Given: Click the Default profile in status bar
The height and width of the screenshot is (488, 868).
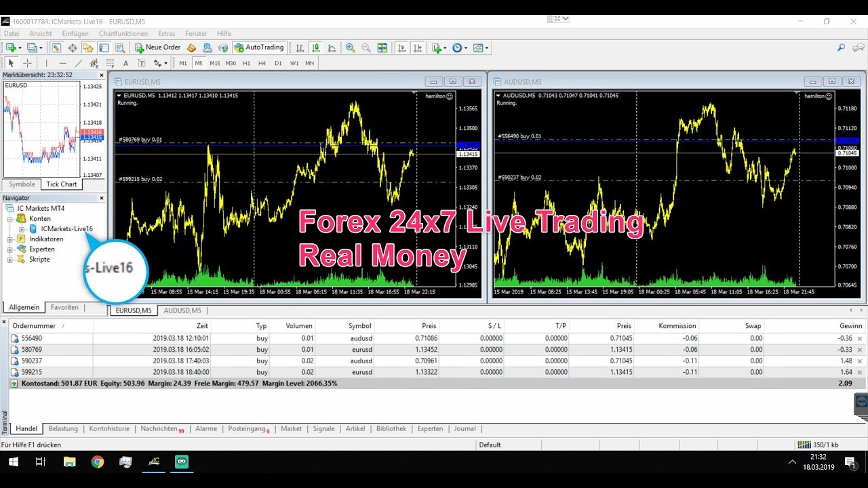Looking at the screenshot, I should tap(490, 445).
